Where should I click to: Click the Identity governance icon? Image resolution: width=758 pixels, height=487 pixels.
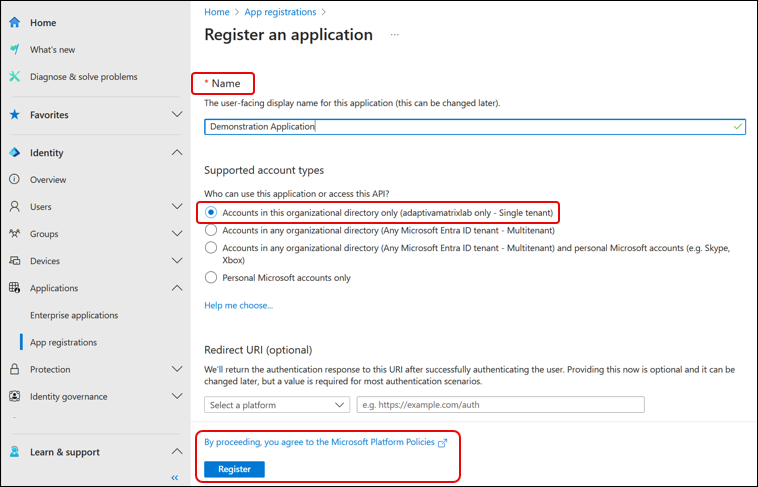click(x=15, y=396)
